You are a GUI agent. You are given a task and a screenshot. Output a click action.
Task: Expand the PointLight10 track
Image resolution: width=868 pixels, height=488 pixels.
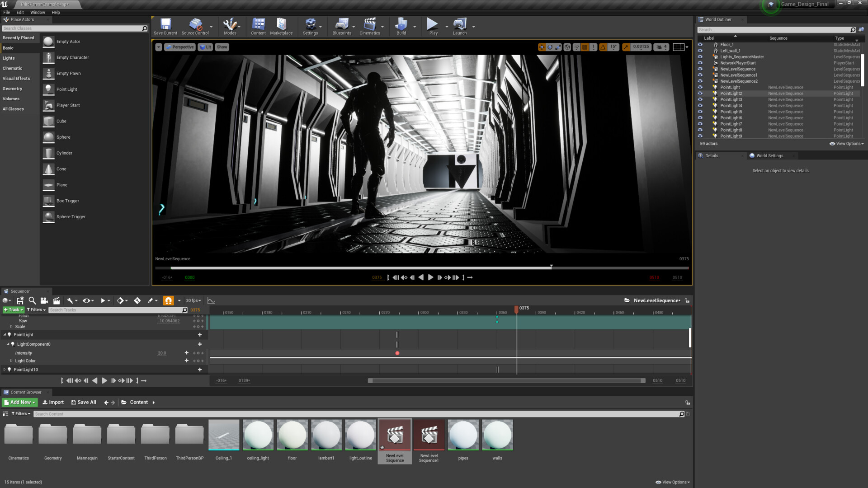[x=5, y=370]
